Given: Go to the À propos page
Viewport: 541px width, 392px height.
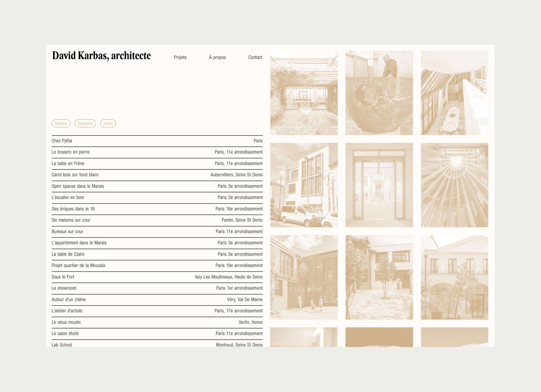Looking at the screenshot, I should (217, 57).
